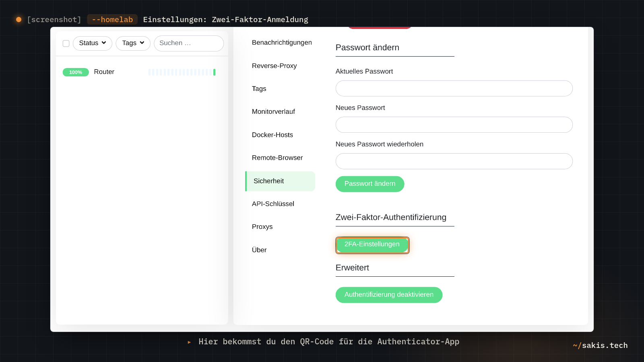Open Docker-Hosts settings
Viewport: 644px width, 362px height.
tap(280, 135)
